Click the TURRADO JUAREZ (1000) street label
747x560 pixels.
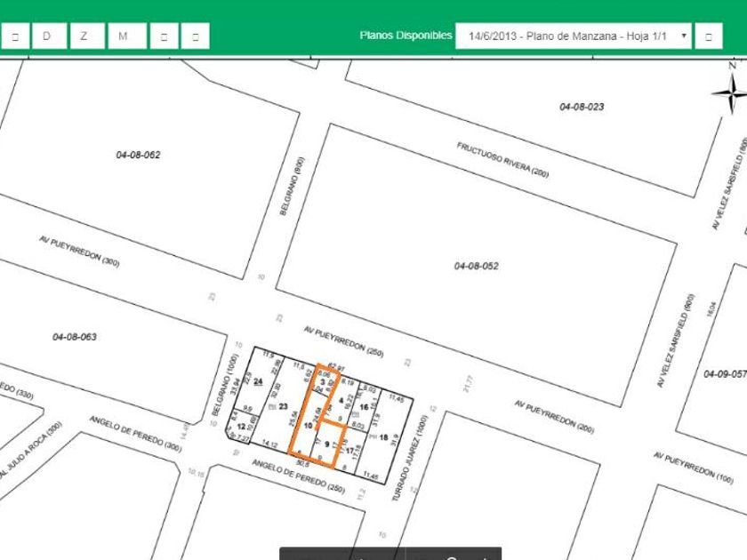pos(410,458)
